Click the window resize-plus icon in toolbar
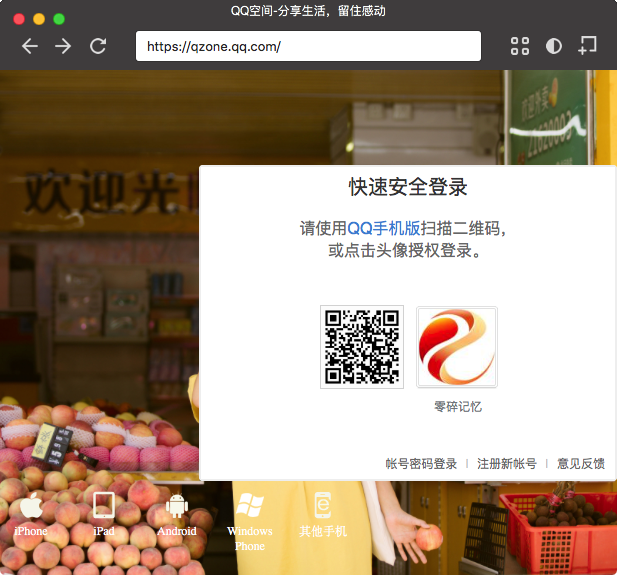 [x=587, y=45]
